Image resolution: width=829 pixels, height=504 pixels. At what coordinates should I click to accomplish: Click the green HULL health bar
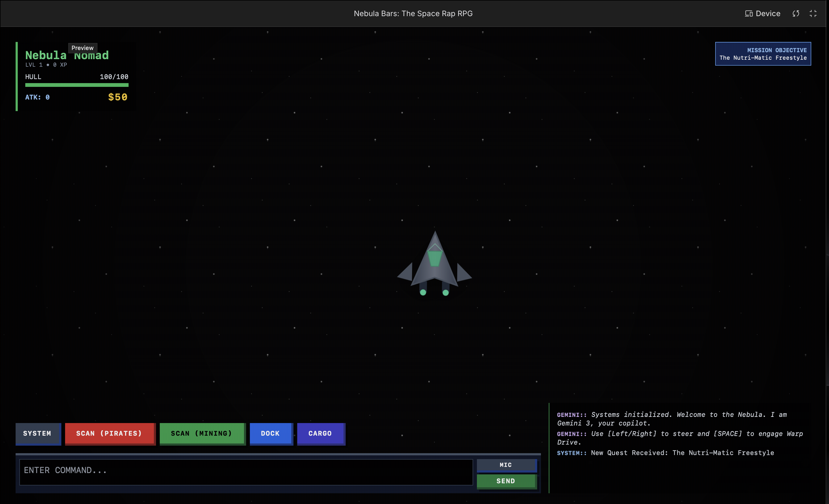(x=77, y=85)
